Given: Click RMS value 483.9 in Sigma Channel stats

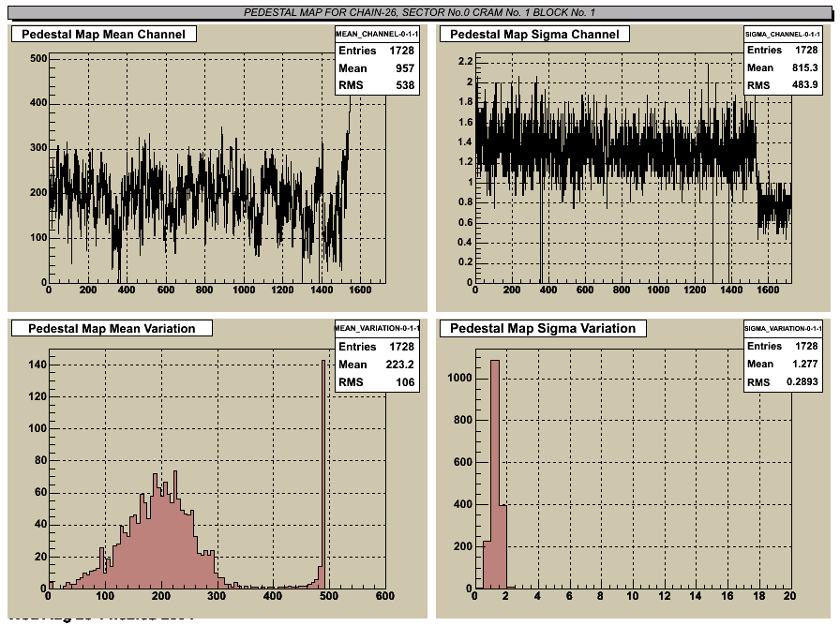Looking at the screenshot, I should (x=804, y=84).
